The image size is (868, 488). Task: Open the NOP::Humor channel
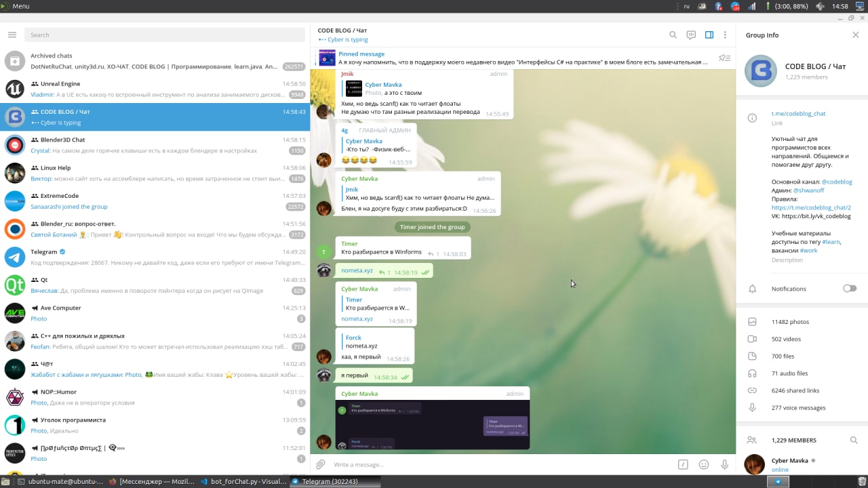click(155, 397)
